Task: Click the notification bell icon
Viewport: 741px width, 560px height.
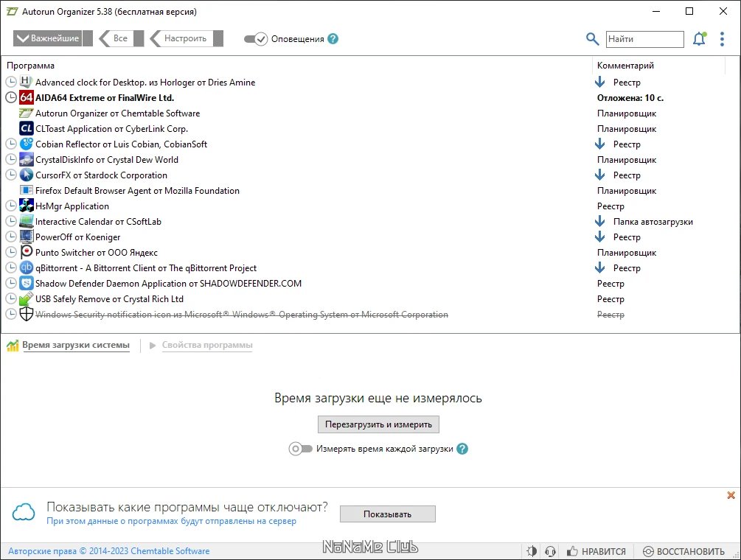Action: coord(699,38)
